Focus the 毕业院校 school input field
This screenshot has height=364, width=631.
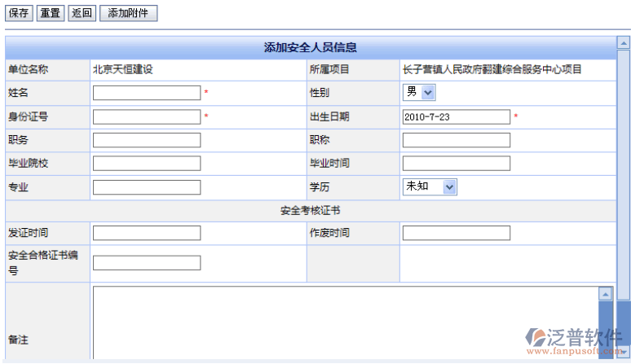pos(147,164)
